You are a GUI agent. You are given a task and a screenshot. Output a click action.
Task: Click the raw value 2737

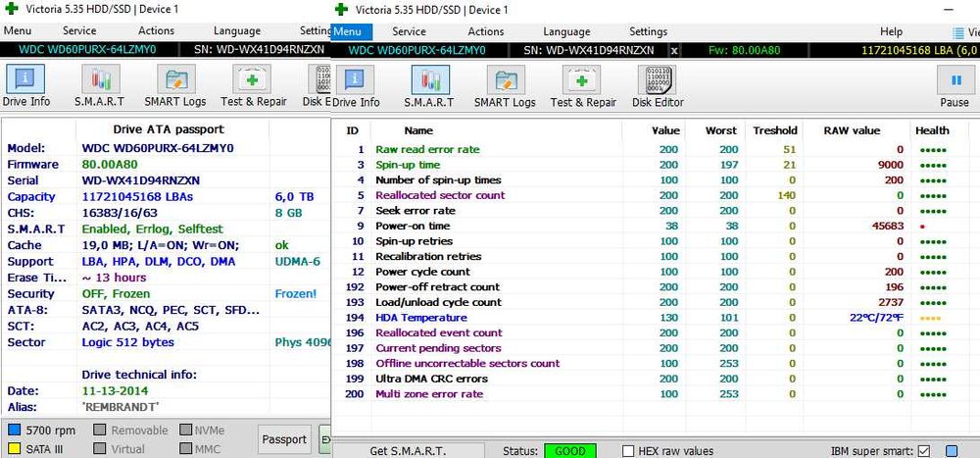tap(891, 302)
